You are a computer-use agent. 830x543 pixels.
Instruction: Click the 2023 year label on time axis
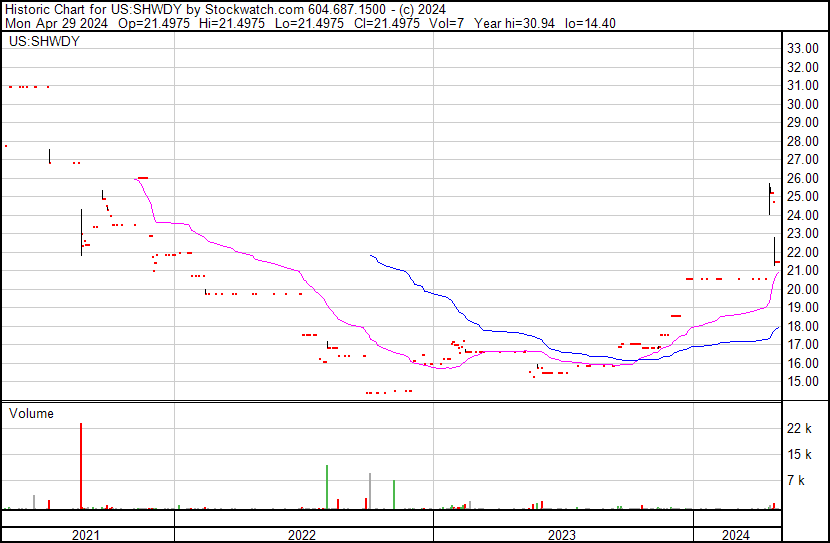point(562,535)
